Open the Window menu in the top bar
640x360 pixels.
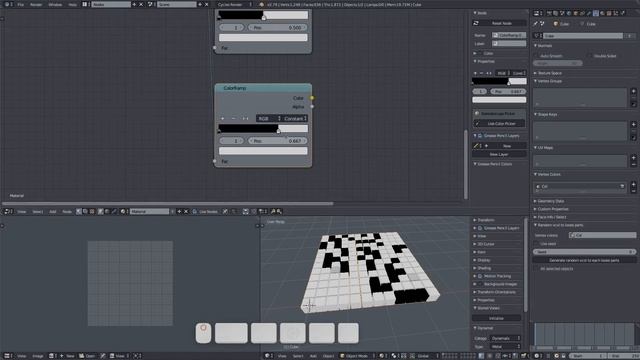pyautogui.click(x=55, y=4)
